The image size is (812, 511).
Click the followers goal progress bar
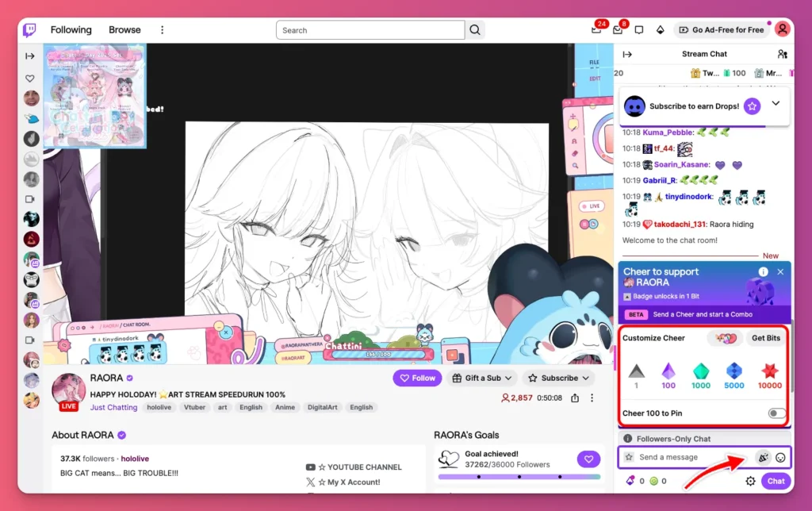click(x=521, y=477)
